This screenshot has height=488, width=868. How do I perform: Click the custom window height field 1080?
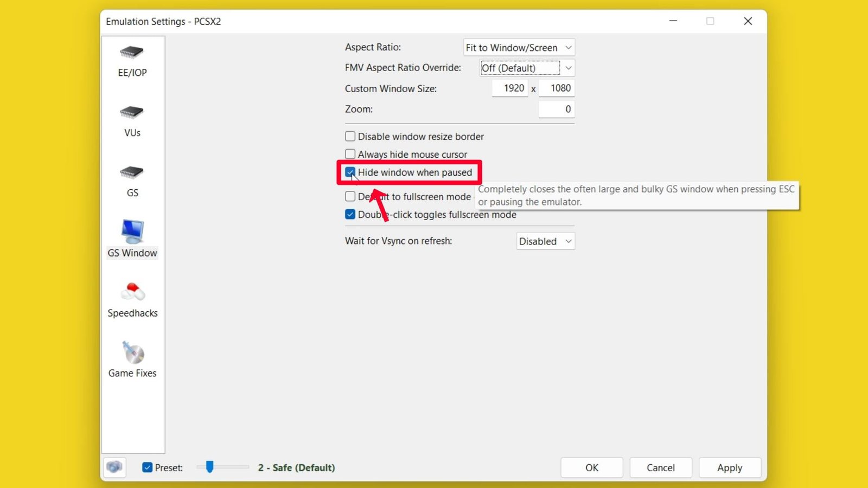(557, 88)
